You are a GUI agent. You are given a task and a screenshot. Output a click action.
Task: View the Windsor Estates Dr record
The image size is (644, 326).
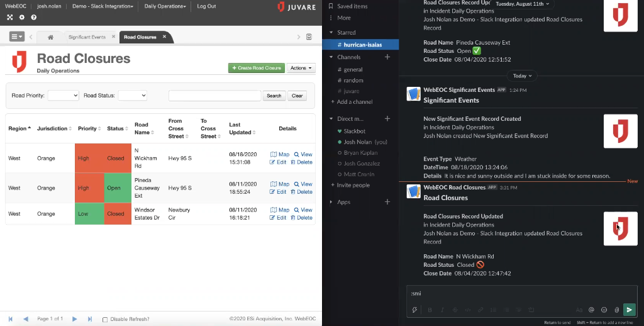point(303,210)
